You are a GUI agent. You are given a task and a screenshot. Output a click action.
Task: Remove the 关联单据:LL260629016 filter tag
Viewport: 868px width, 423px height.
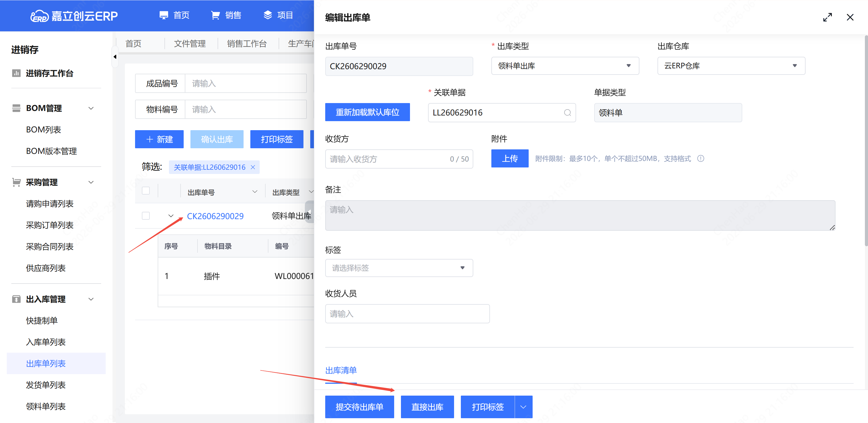click(x=253, y=167)
